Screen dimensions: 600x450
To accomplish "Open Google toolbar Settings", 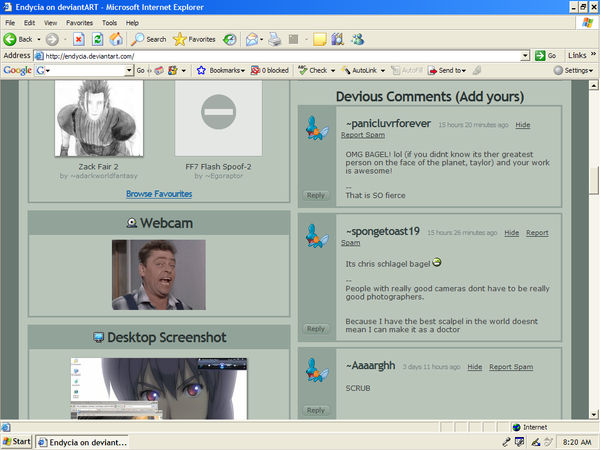I will (573, 70).
